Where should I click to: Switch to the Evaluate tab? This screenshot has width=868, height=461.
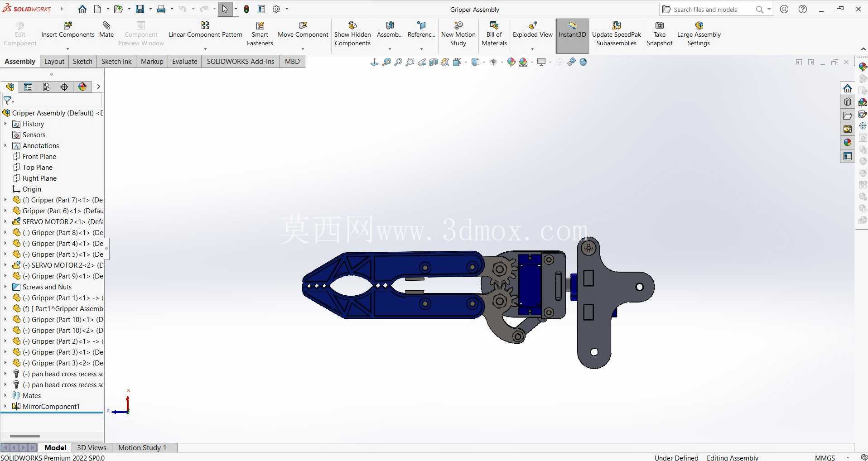coord(185,62)
